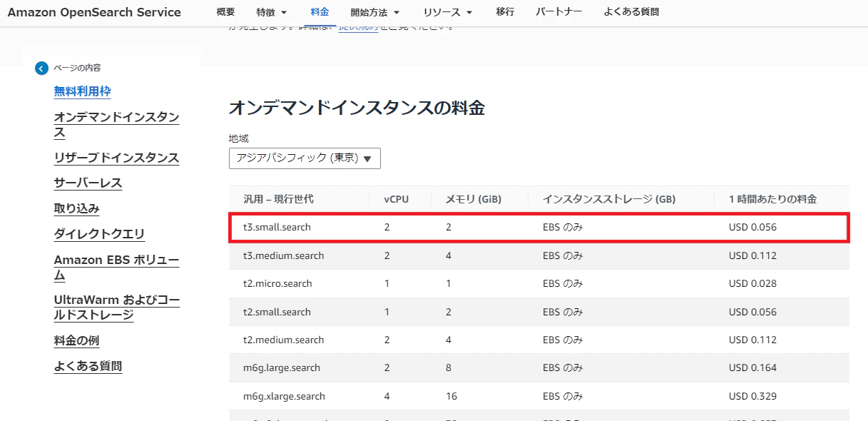868x421 pixels.
Task: Go to the 移行 page
Action: click(505, 12)
